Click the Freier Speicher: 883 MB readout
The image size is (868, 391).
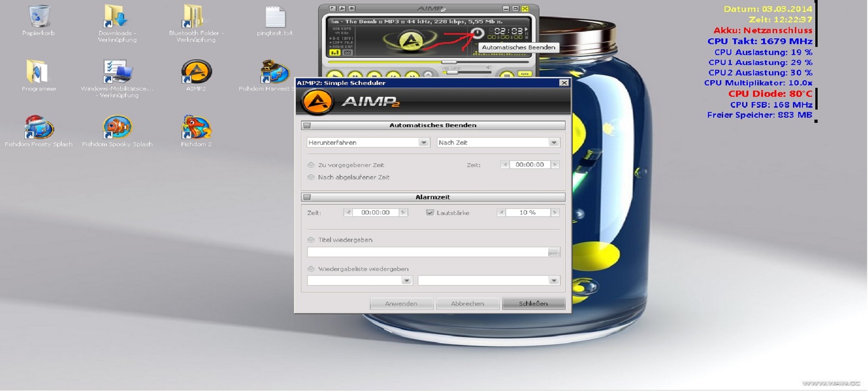pyautogui.click(x=760, y=115)
